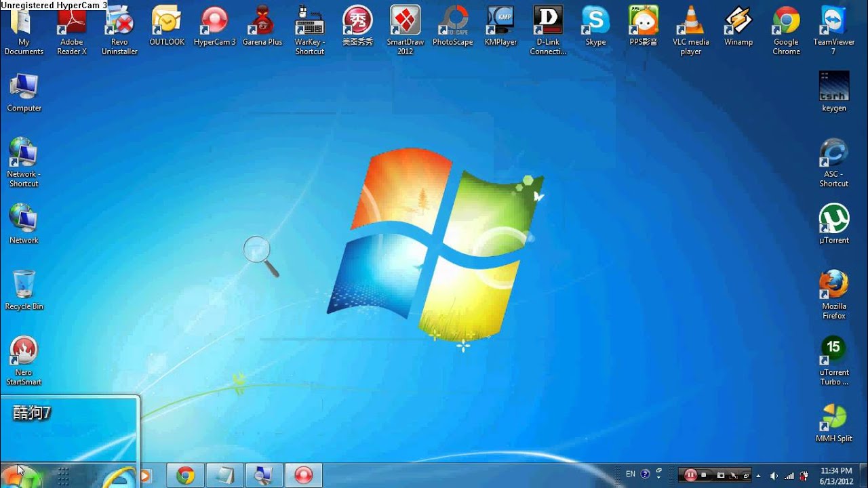Pause the HyperCam recording
868x488 pixels.
[x=690, y=475]
